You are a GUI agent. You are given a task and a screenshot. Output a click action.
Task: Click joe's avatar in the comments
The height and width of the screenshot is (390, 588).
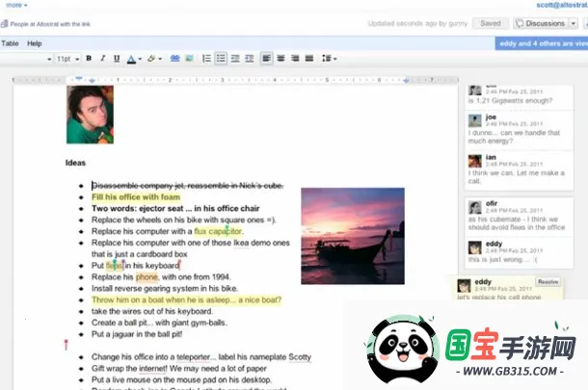click(x=475, y=120)
